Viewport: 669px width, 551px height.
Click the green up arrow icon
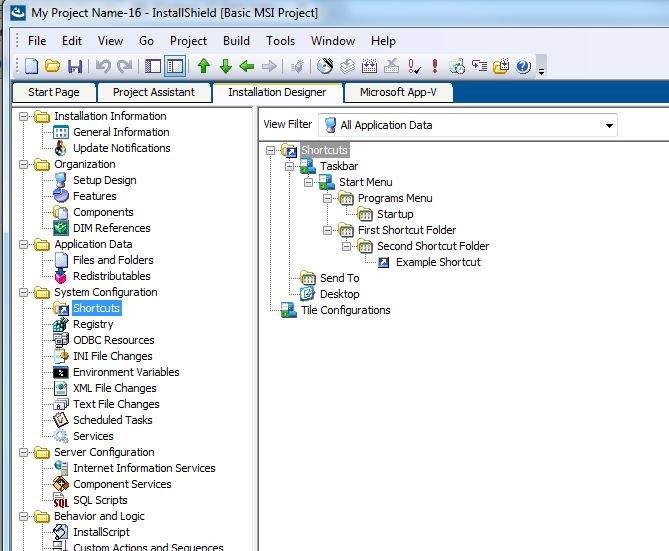pyautogui.click(x=204, y=66)
